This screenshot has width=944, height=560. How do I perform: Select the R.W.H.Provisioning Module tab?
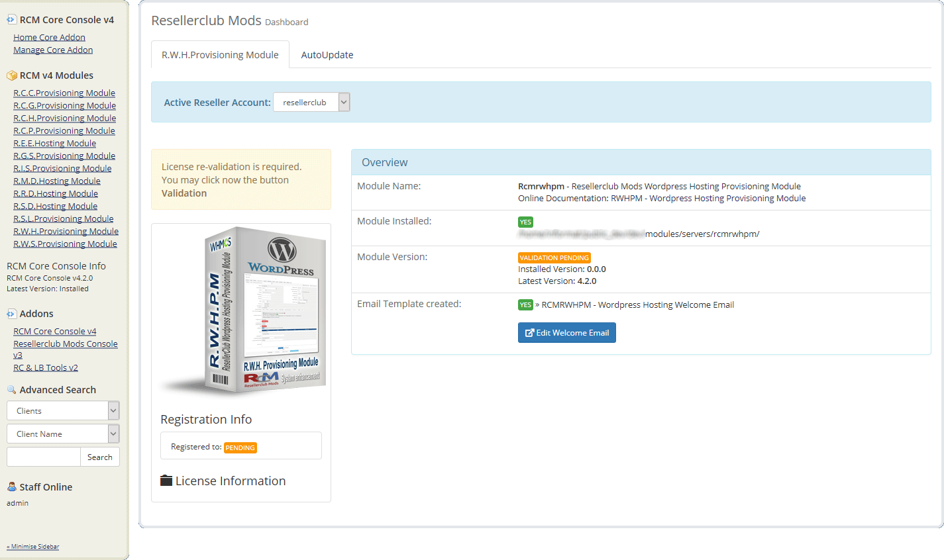pos(220,55)
